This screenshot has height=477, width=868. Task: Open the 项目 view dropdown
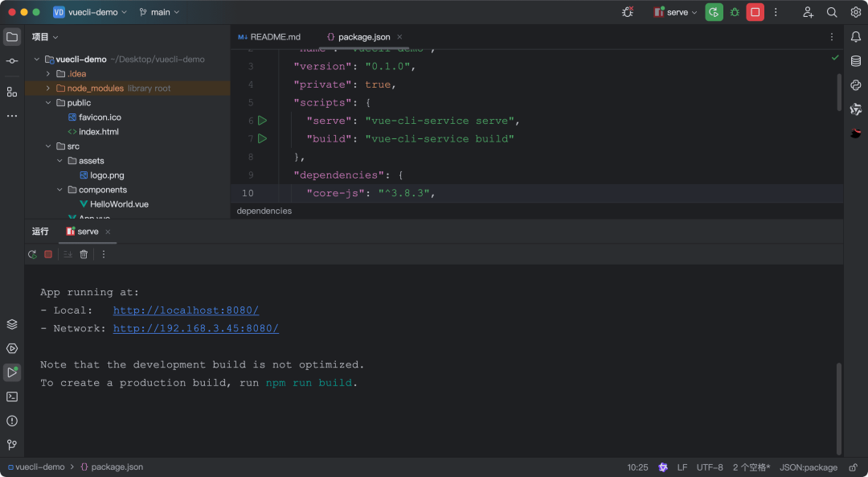click(x=45, y=37)
